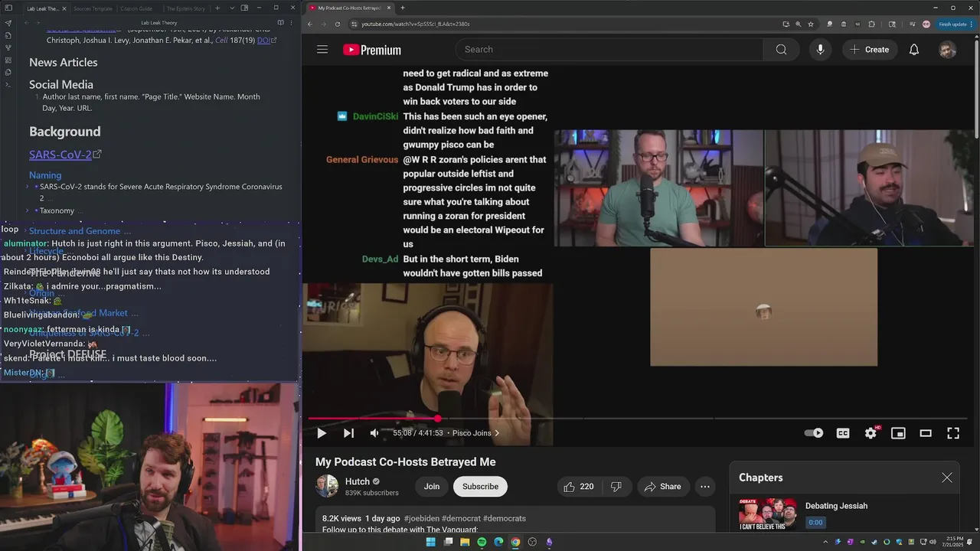
Task: Mute the video volume icon
Action: click(x=374, y=433)
